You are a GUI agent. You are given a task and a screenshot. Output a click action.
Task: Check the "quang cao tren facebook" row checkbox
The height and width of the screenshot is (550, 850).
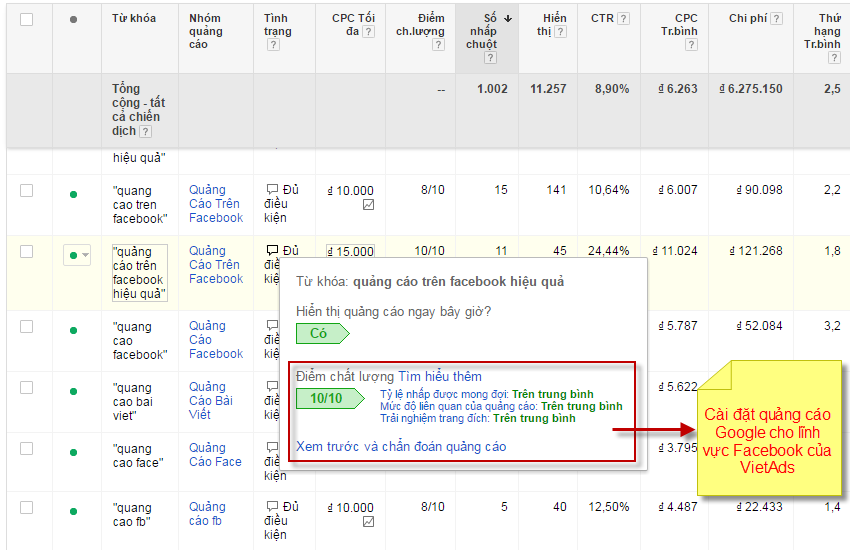pyautogui.click(x=26, y=191)
